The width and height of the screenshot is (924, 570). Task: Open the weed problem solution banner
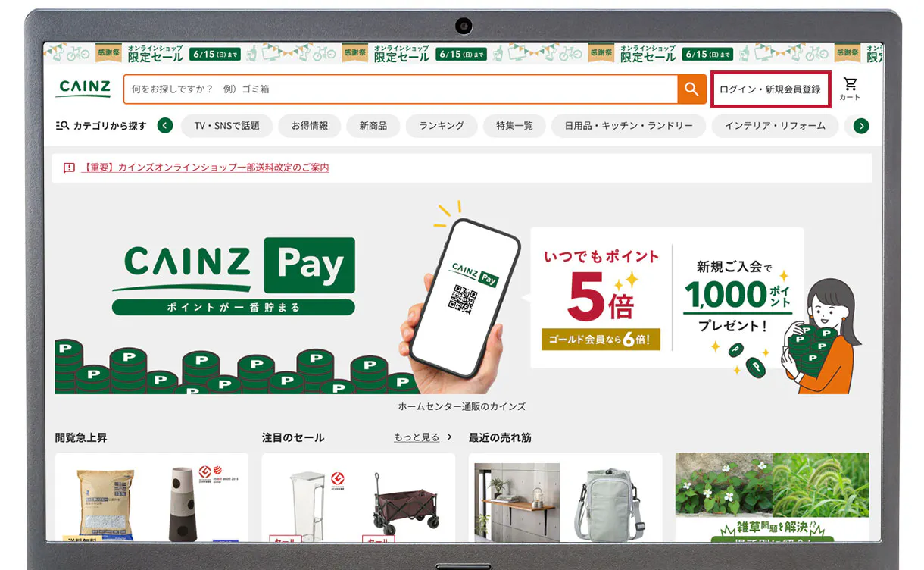pos(773,497)
